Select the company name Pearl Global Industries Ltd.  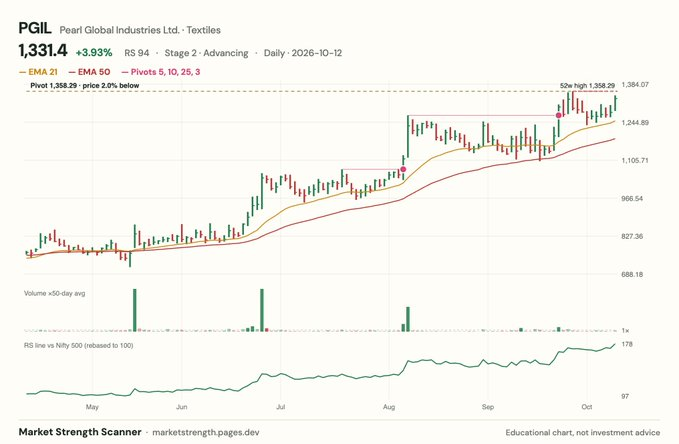click(x=119, y=30)
